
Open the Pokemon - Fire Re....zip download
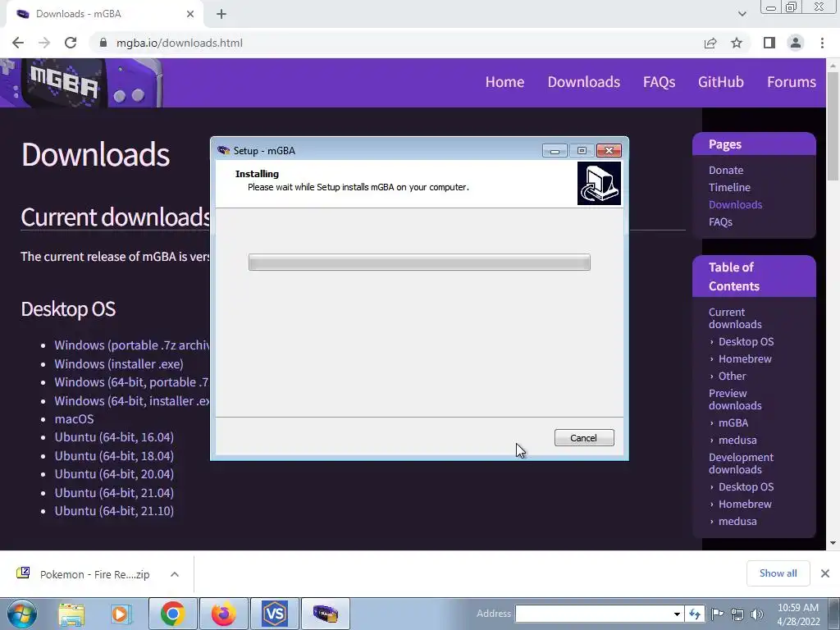tap(95, 574)
